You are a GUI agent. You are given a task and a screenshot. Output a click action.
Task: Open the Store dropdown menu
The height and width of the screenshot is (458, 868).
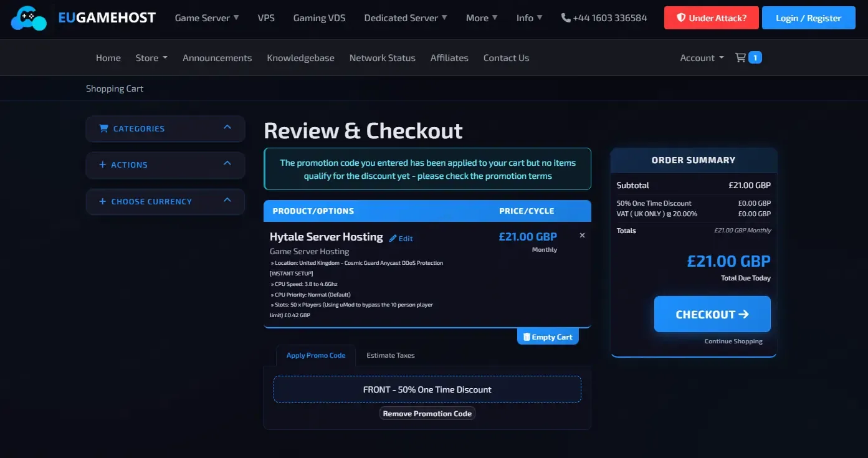pos(151,58)
